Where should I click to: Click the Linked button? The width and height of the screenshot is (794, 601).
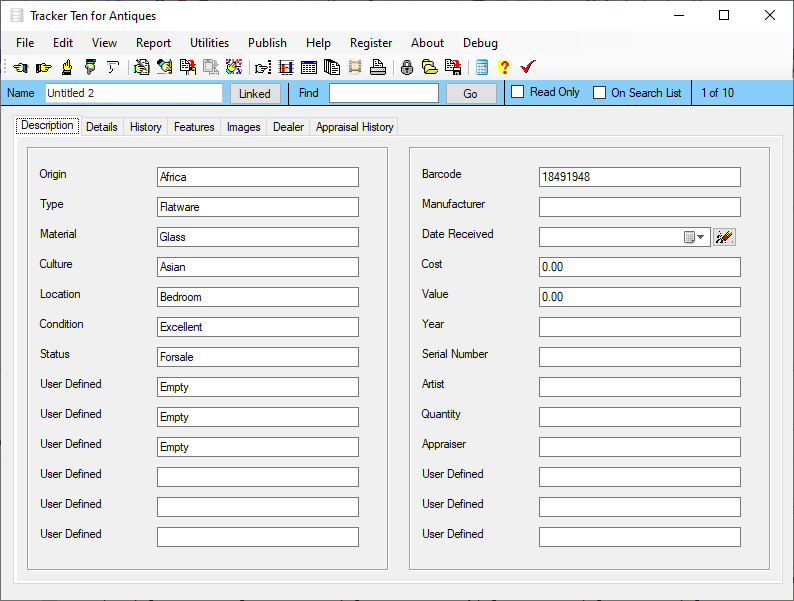click(x=255, y=93)
